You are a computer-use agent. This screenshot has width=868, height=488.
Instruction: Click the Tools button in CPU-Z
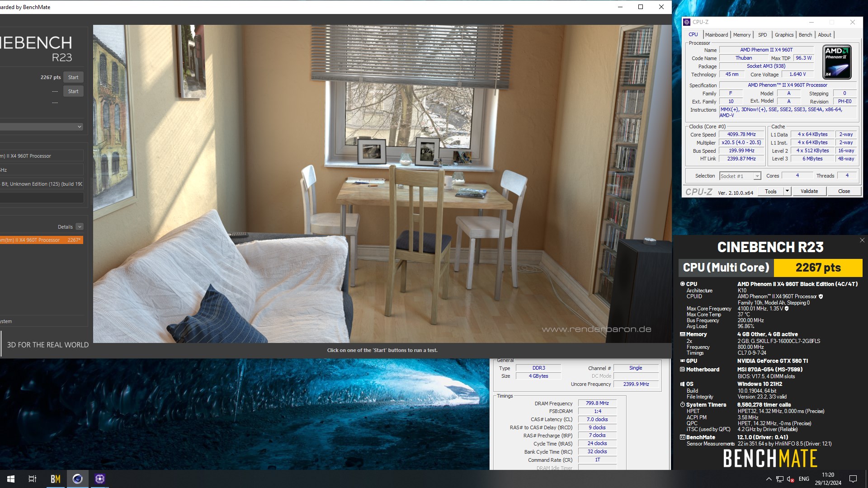pos(771,191)
